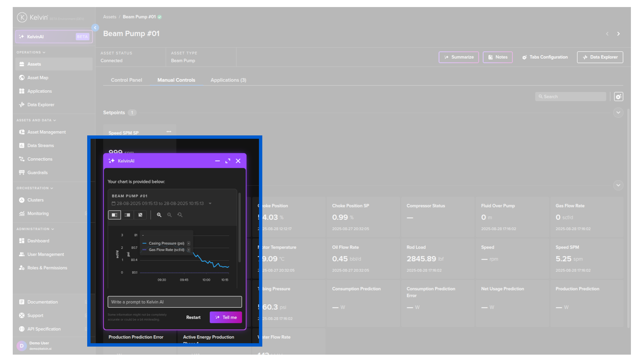Click the chart zoom out magnifier icon
The height and width of the screenshot is (362, 644).
click(169, 215)
